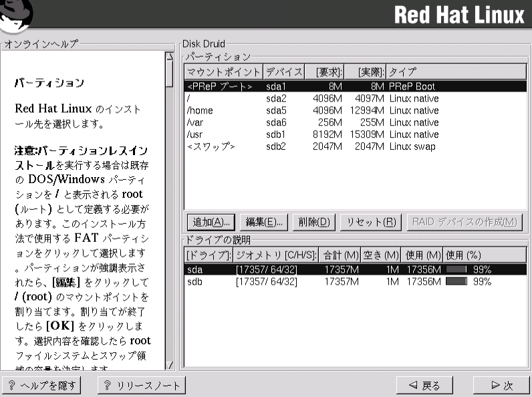532x397 pixels.
Task: Click the 削除(D) delete button
Action: point(313,222)
